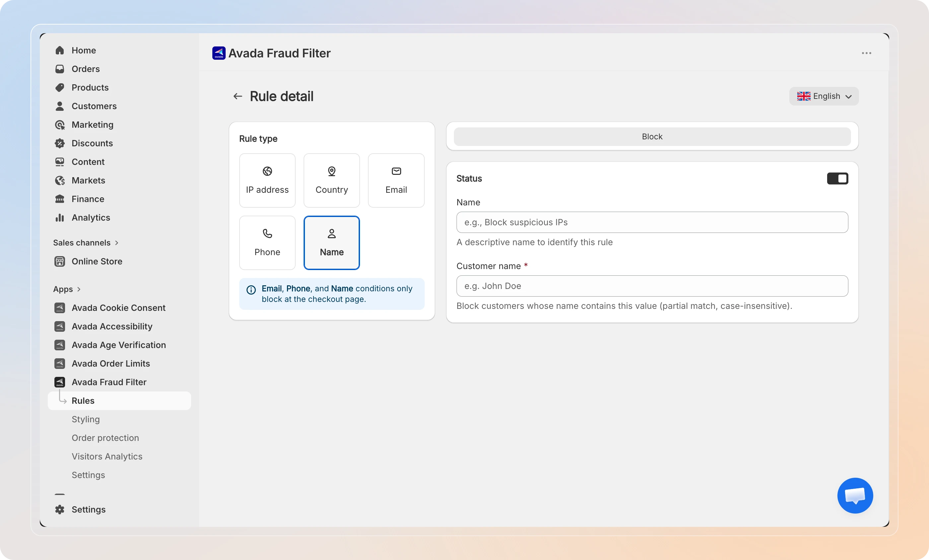Open the Visitors Analytics submenu item
The width and height of the screenshot is (929, 560).
[107, 456]
